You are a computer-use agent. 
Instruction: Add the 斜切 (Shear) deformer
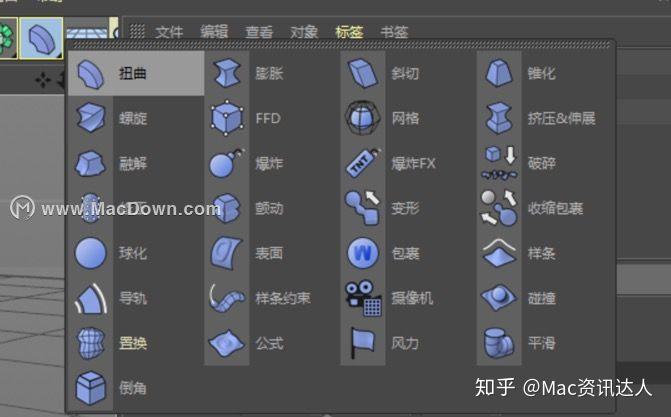pos(408,73)
